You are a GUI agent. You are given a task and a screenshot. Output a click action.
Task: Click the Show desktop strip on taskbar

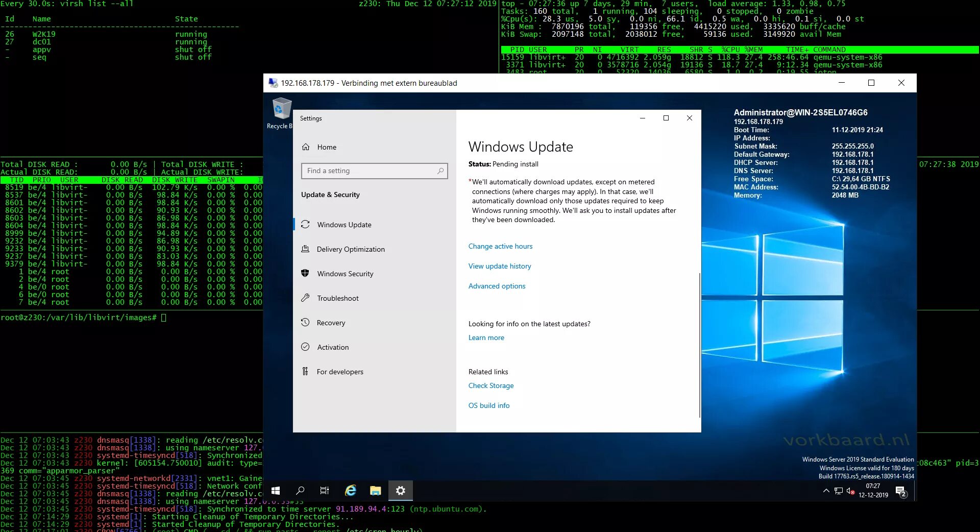click(x=915, y=491)
